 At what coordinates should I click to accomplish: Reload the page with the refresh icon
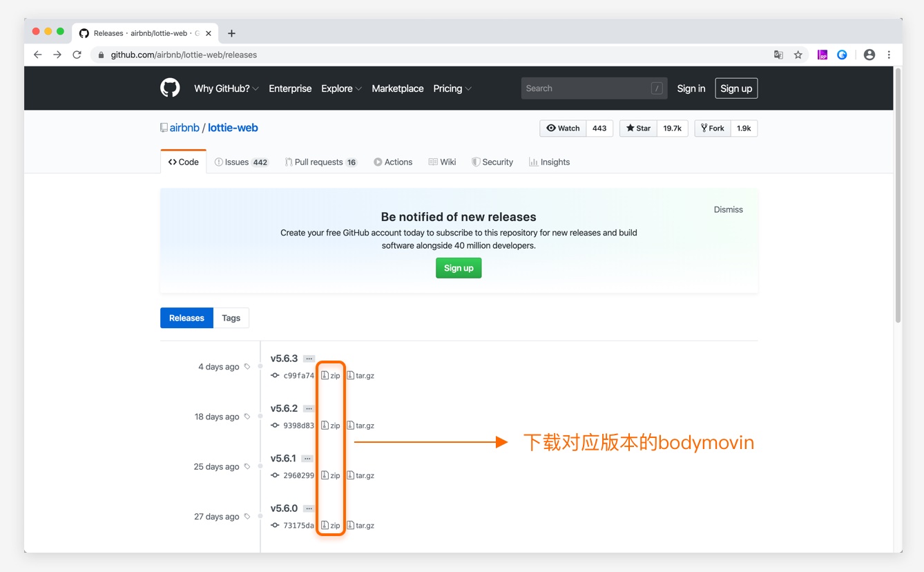(77, 55)
